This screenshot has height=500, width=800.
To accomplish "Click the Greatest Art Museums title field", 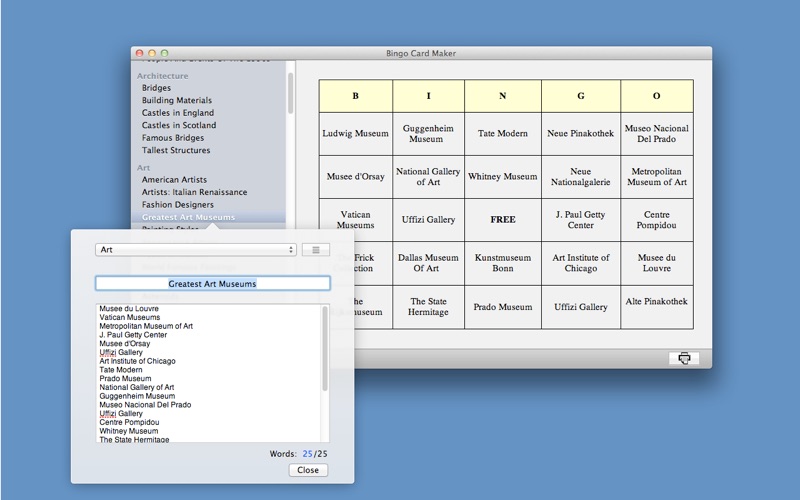I will [213, 284].
